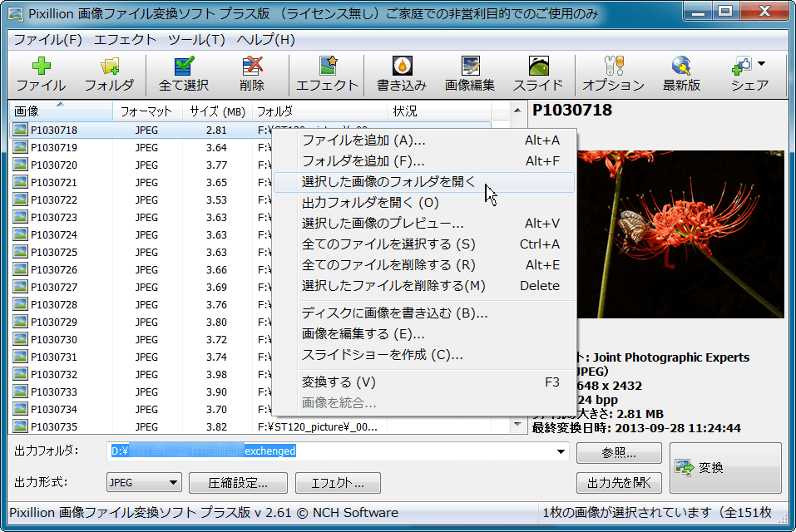Sort by the 画像 column header
Image resolution: width=796 pixels, height=532 pixels.
pyautogui.click(x=61, y=111)
